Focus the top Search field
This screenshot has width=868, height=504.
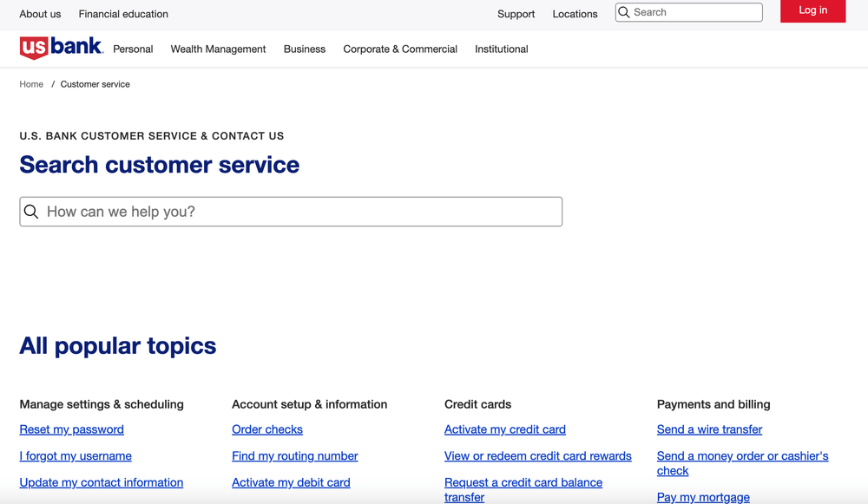click(x=688, y=12)
